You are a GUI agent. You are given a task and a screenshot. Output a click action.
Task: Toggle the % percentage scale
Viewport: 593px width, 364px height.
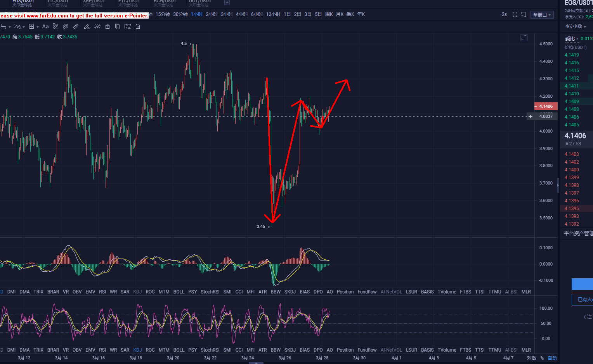pos(542,358)
